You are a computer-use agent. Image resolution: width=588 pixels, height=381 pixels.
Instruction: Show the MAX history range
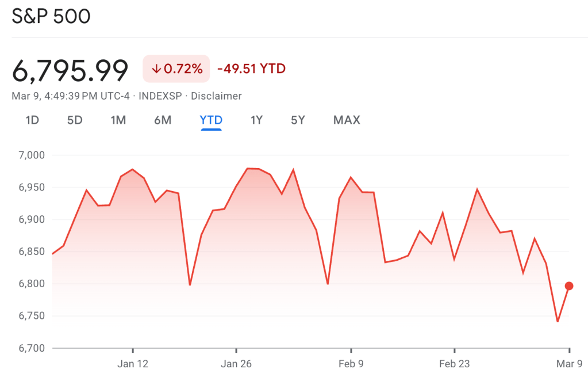coord(347,120)
